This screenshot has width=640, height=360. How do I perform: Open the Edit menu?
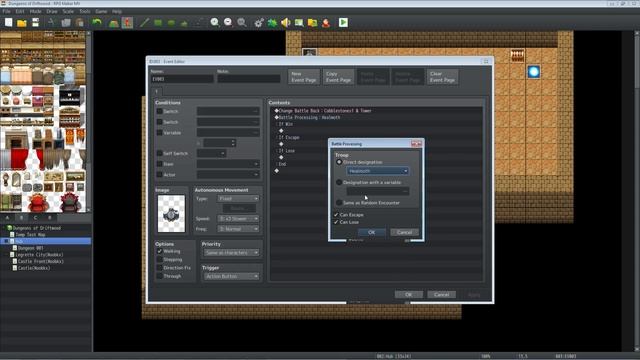(x=20, y=11)
